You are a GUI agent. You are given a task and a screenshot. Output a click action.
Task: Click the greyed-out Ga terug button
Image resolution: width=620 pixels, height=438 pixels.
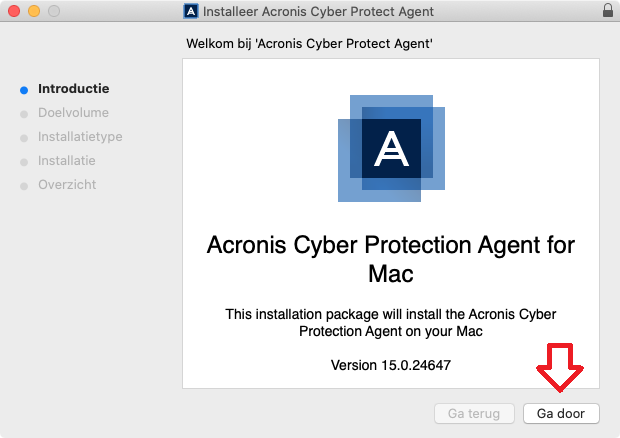pos(474,413)
